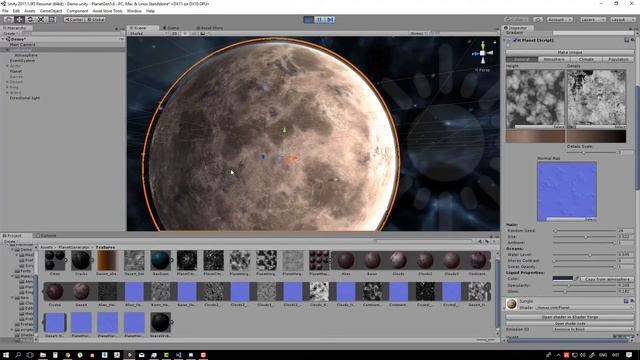Select the Rect Transform tool
This screenshot has height=360, width=640.
tap(52, 19)
